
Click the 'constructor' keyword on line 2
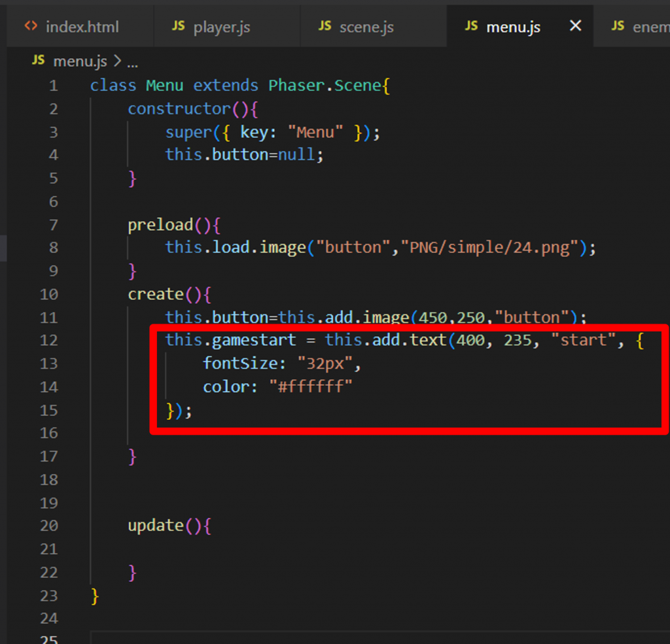pos(179,109)
